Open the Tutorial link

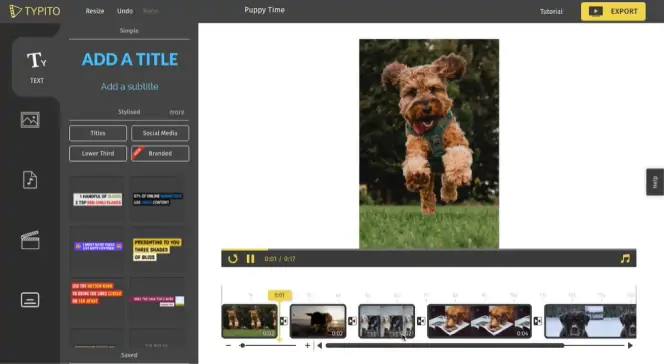(551, 11)
